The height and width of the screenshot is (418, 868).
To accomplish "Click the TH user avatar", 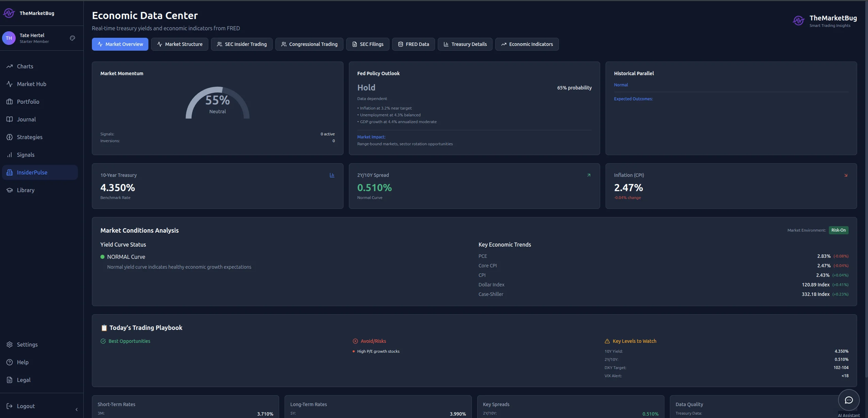I will tap(9, 38).
